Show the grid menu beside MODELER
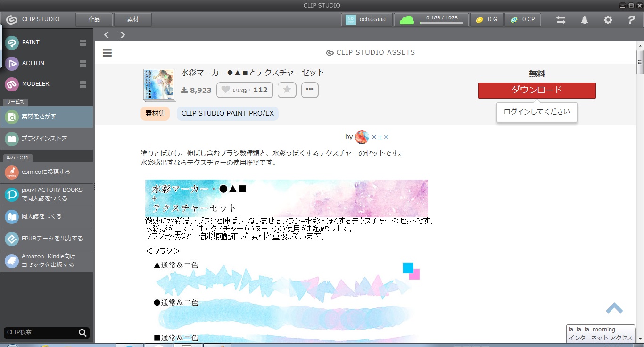This screenshot has width=644, height=347. [83, 84]
